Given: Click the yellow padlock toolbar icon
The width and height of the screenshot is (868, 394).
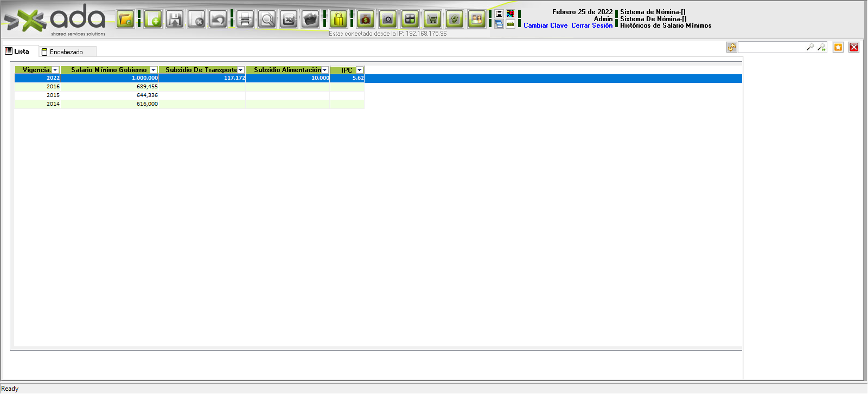Looking at the screenshot, I should (339, 20).
